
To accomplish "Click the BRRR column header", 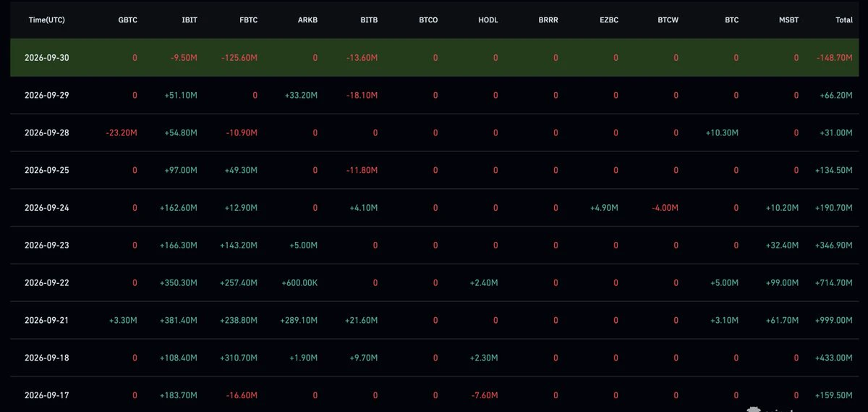I will click(x=548, y=20).
